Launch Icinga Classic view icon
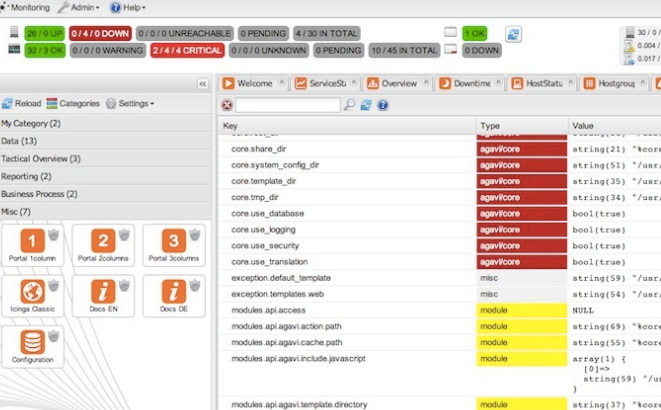Screen dimensions: 661x410 coord(32,291)
